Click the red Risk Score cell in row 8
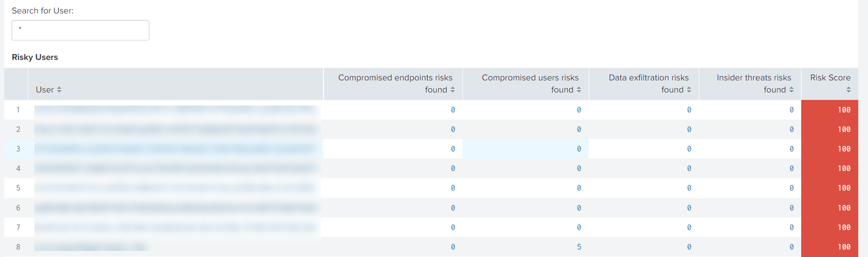The image size is (868, 257). tap(829, 247)
